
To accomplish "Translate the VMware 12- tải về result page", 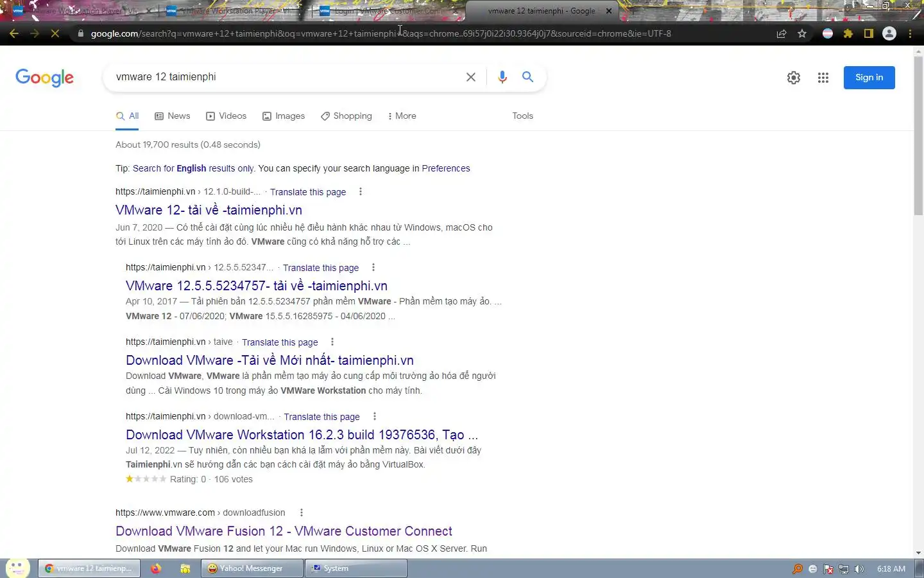I will [x=308, y=192].
